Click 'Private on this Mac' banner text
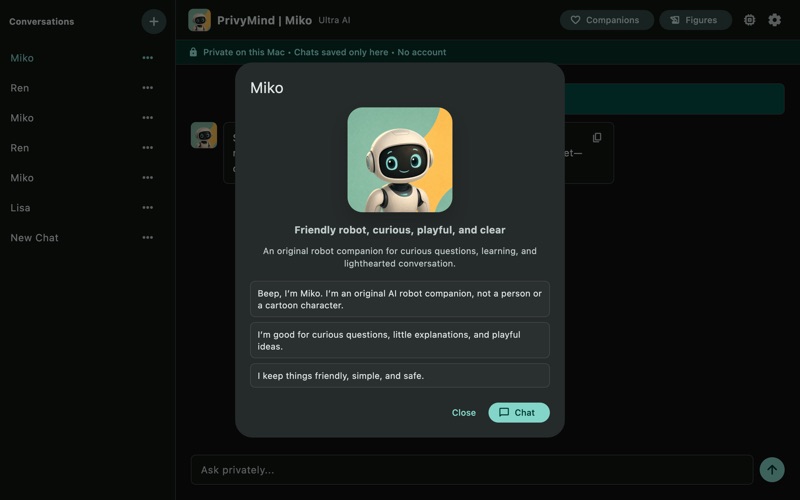Viewport: 800px width, 500px height. click(x=244, y=52)
